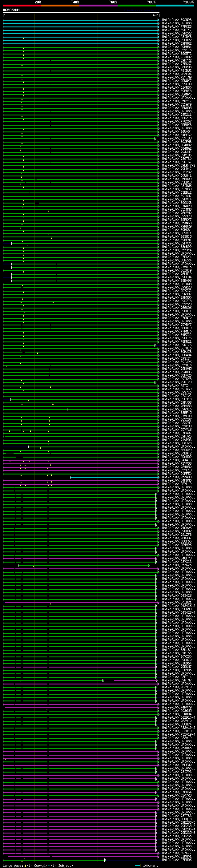The image size is (197, 868).
Task: Open UniRef100_Q6ZF04 hit
Action: [x=177, y=74]
